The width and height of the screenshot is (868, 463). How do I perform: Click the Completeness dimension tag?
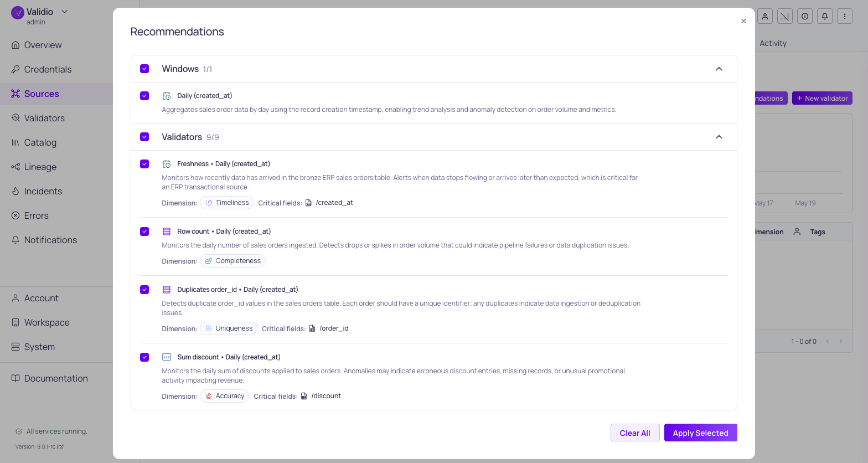232,261
